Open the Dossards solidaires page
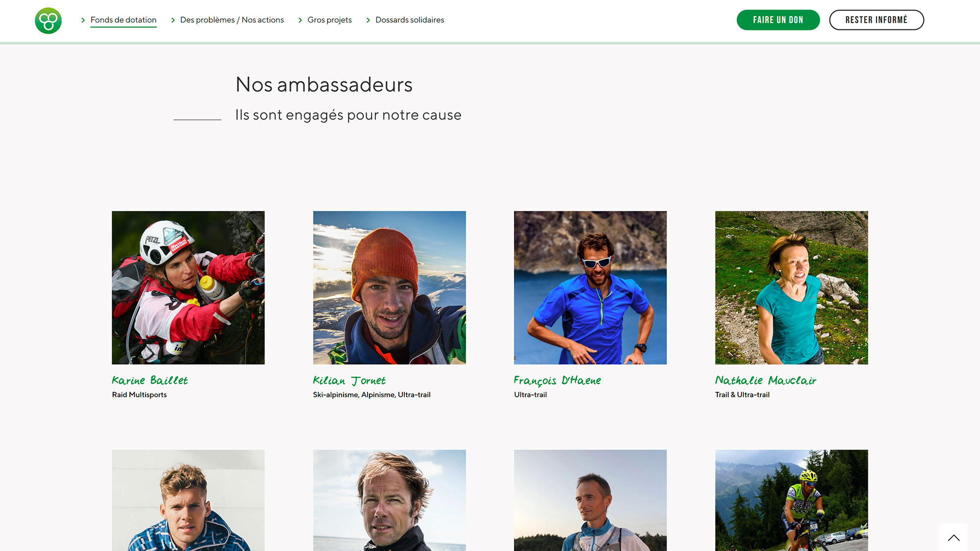Viewport: 980px width, 551px height. pyautogui.click(x=410, y=20)
